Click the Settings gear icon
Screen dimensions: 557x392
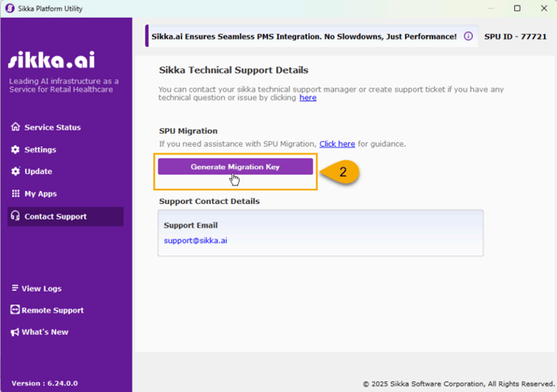tap(15, 150)
